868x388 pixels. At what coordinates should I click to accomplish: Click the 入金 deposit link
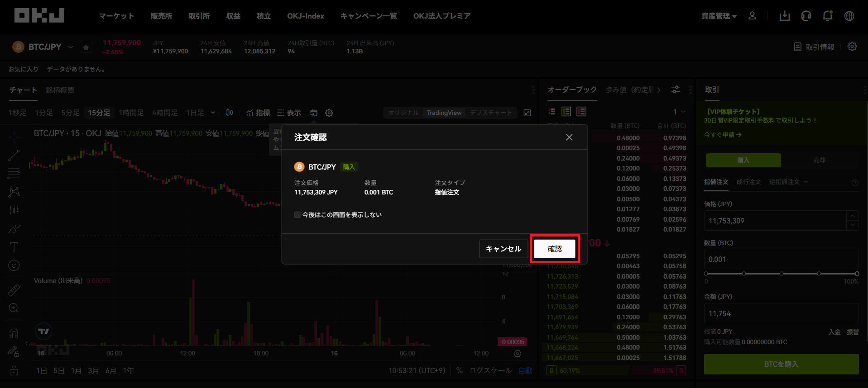pyautogui.click(x=834, y=332)
